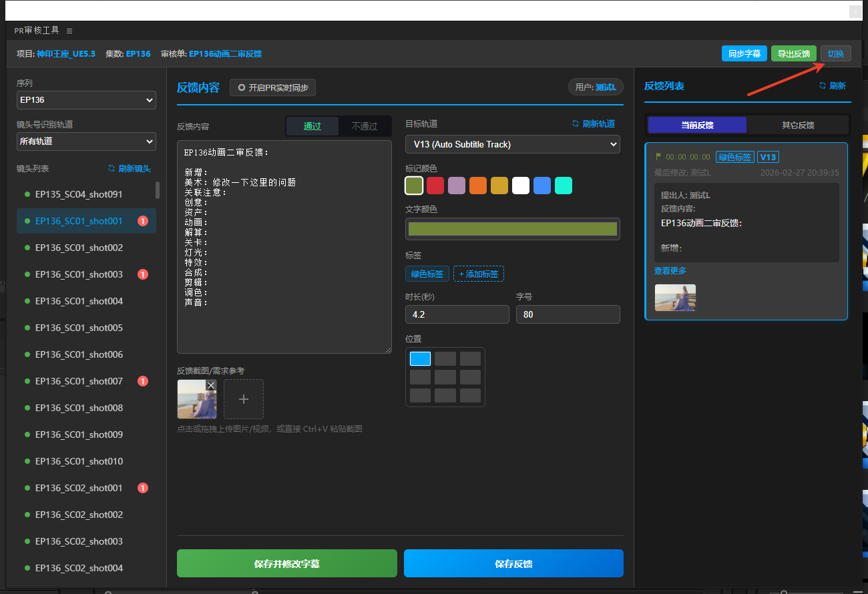Image resolution: width=868 pixels, height=594 pixels.
Task: Select the 不通过 status option
Action: click(x=365, y=126)
